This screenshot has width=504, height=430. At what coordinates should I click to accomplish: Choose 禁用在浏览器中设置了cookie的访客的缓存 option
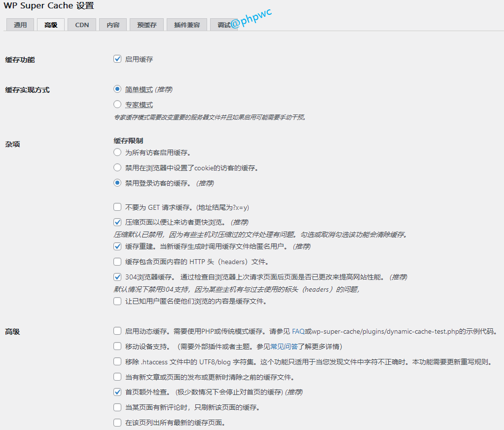click(x=117, y=167)
